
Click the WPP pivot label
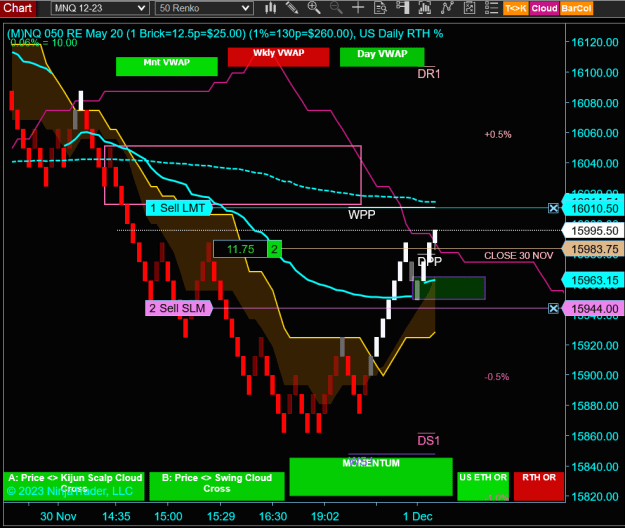point(362,215)
